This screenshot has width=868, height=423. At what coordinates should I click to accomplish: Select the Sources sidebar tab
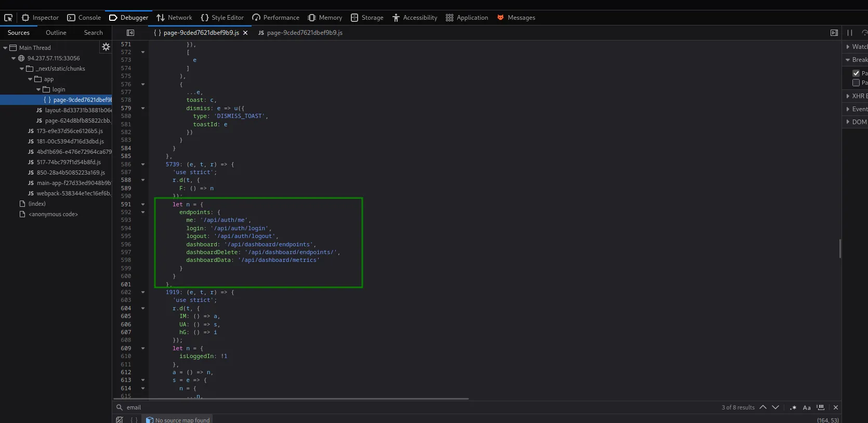[19, 33]
